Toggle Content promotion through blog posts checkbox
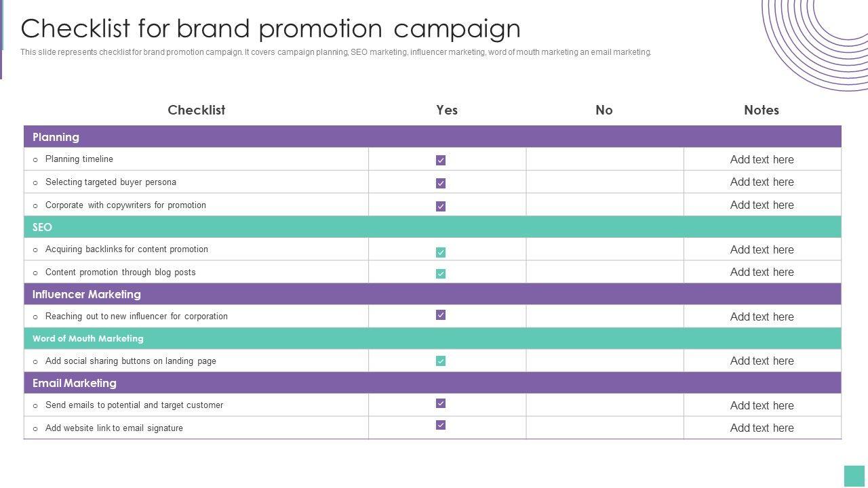The image size is (868, 488). pyautogui.click(x=441, y=274)
